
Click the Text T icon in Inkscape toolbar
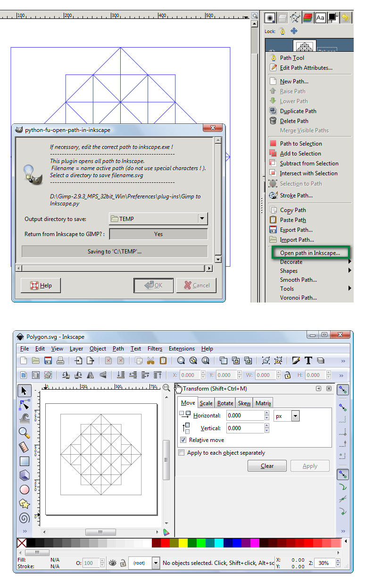(x=308, y=361)
